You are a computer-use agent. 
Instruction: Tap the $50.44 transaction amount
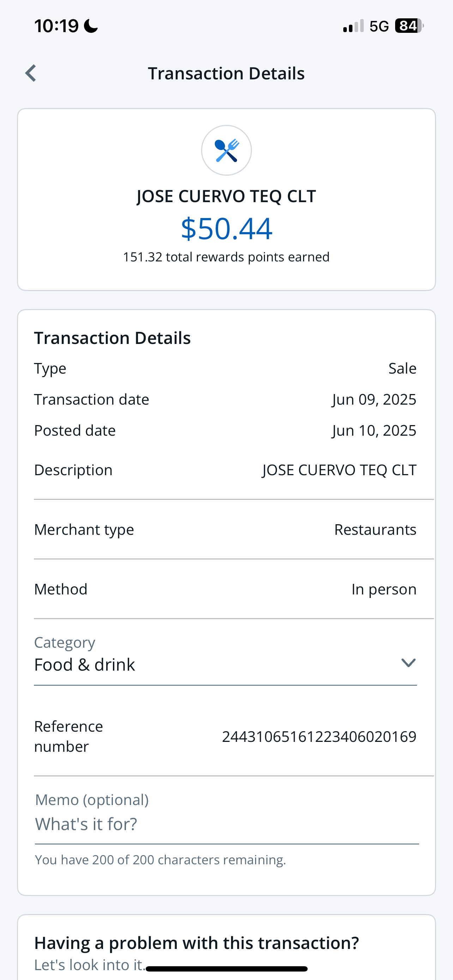click(x=226, y=229)
